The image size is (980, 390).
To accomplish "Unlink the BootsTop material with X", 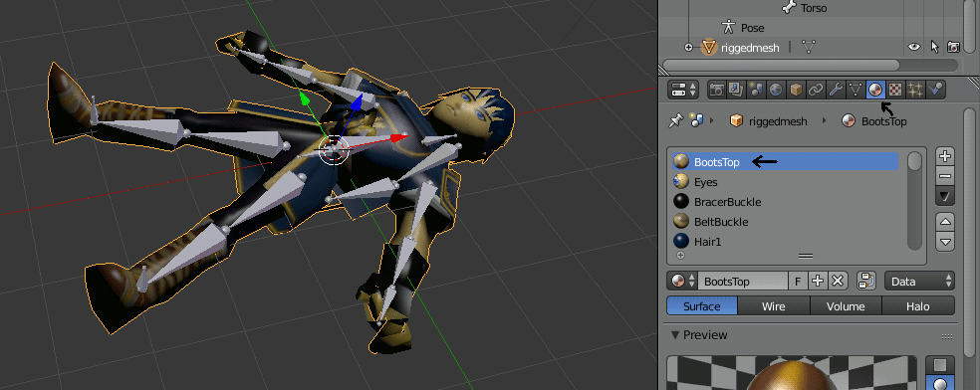I will click(838, 282).
